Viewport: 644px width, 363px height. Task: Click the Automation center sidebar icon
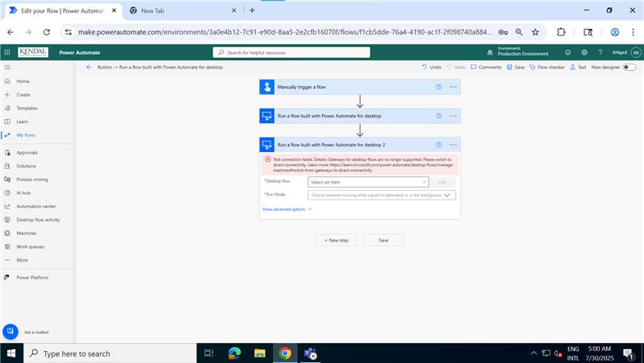pyautogui.click(x=7, y=206)
